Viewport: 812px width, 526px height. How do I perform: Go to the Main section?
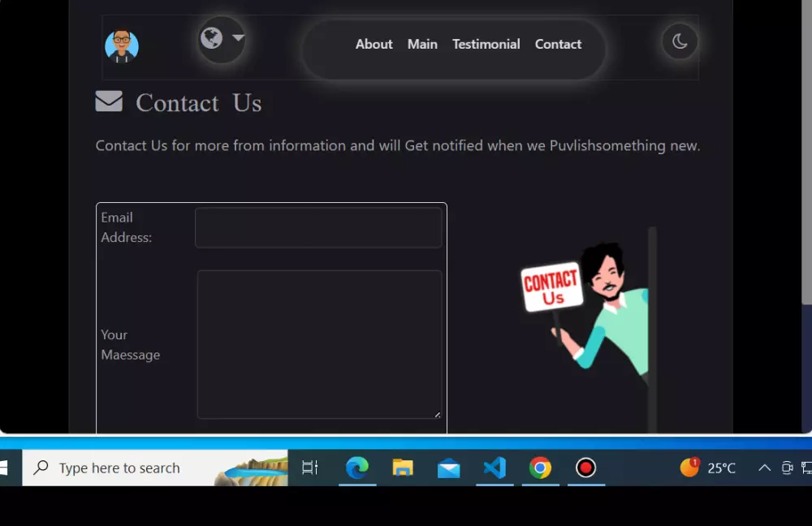pos(422,44)
